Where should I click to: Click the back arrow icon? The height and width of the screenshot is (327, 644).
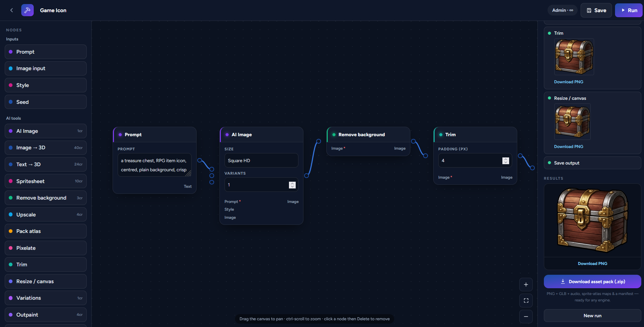[x=11, y=10]
